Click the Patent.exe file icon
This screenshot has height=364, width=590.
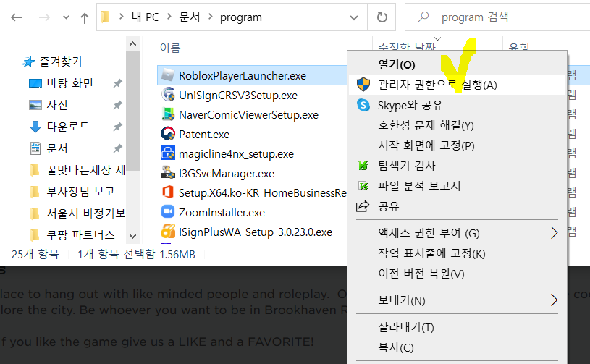point(168,133)
